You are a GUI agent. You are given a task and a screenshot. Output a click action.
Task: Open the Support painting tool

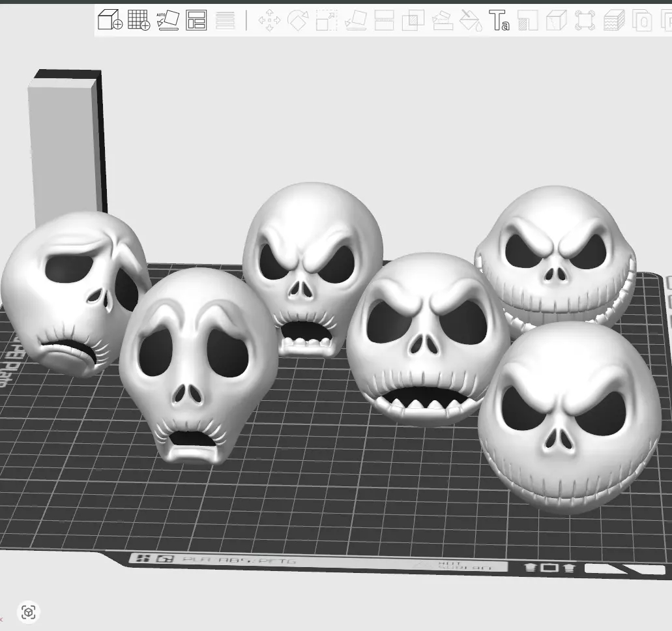click(x=443, y=20)
